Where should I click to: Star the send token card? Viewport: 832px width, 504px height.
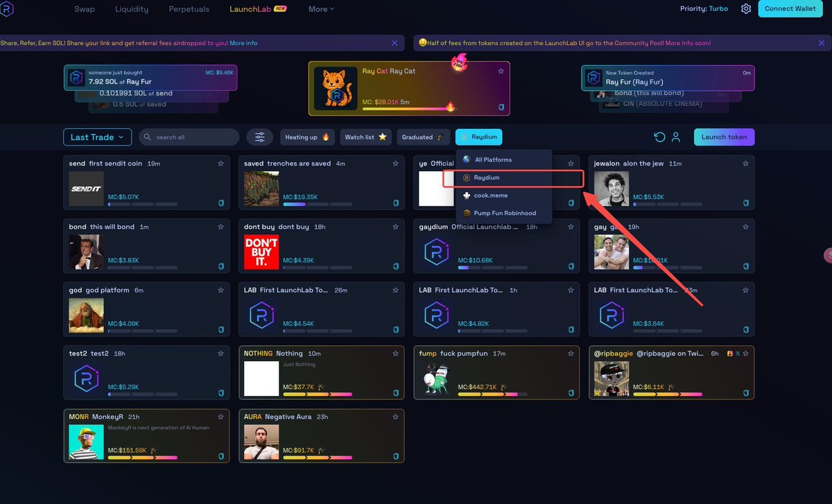point(220,164)
